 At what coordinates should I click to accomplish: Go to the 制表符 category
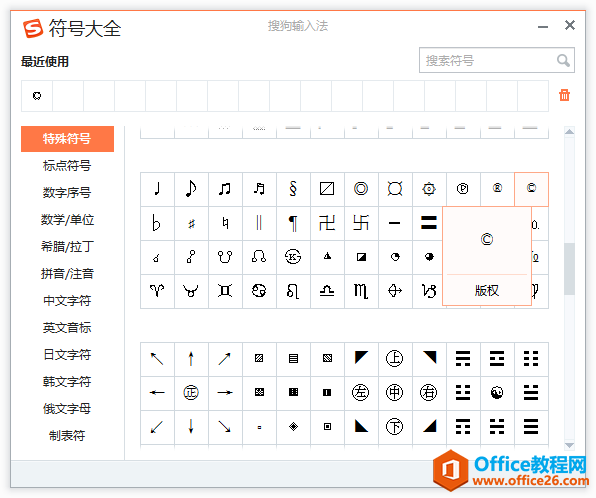tap(67, 436)
